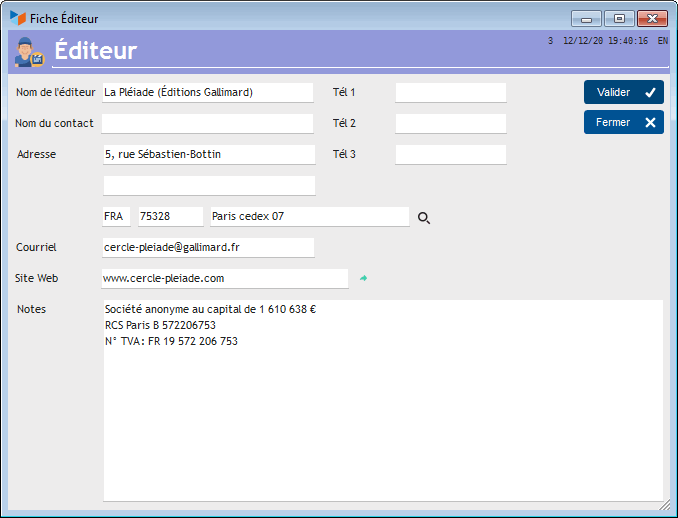
Task: Click the postal code field 75328
Action: coord(170,216)
